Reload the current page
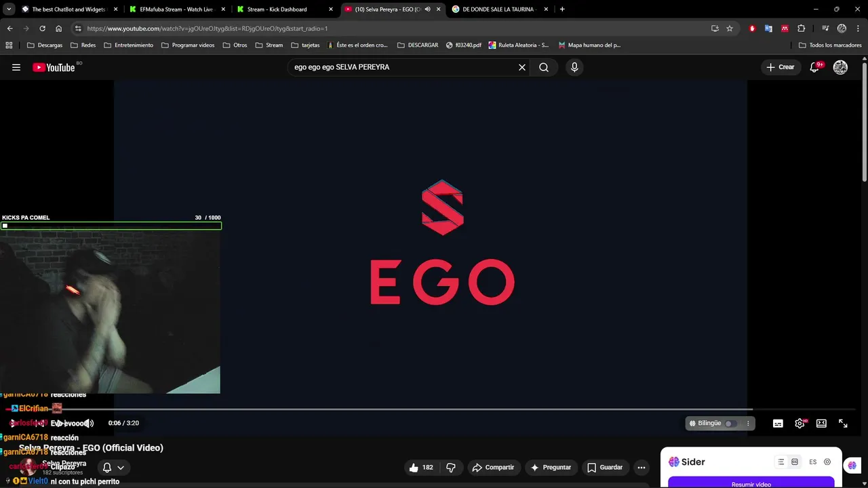The image size is (868, 488). pos(42,28)
